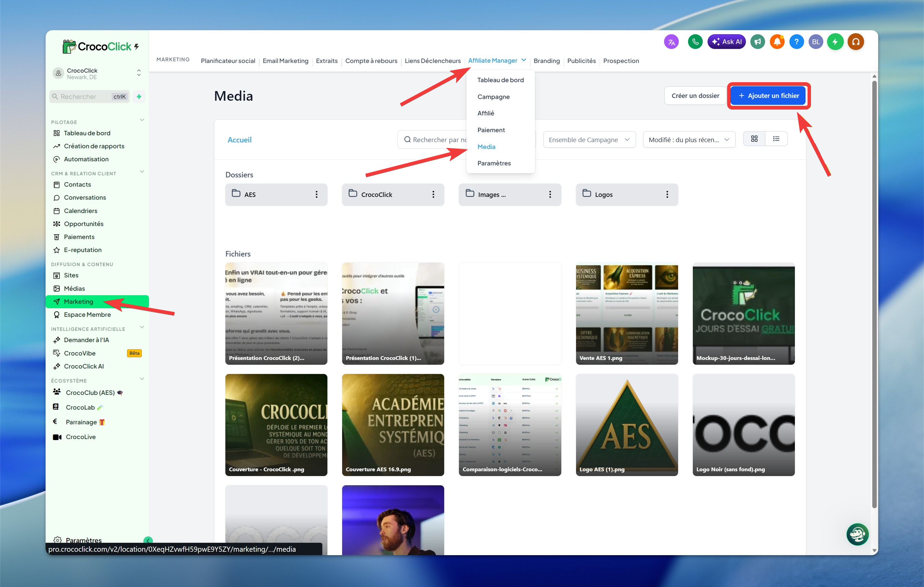This screenshot has width=924, height=587.
Task: Switch to grid view
Action: [754, 139]
